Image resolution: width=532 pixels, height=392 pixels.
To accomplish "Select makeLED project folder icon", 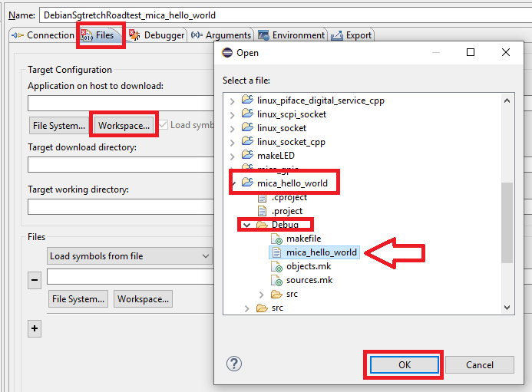I will (x=247, y=155).
